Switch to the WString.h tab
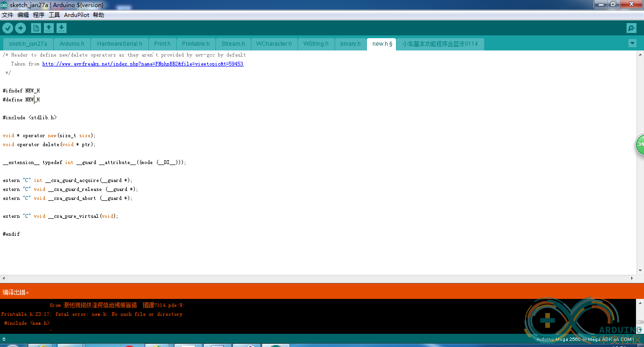 pyautogui.click(x=316, y=44)
